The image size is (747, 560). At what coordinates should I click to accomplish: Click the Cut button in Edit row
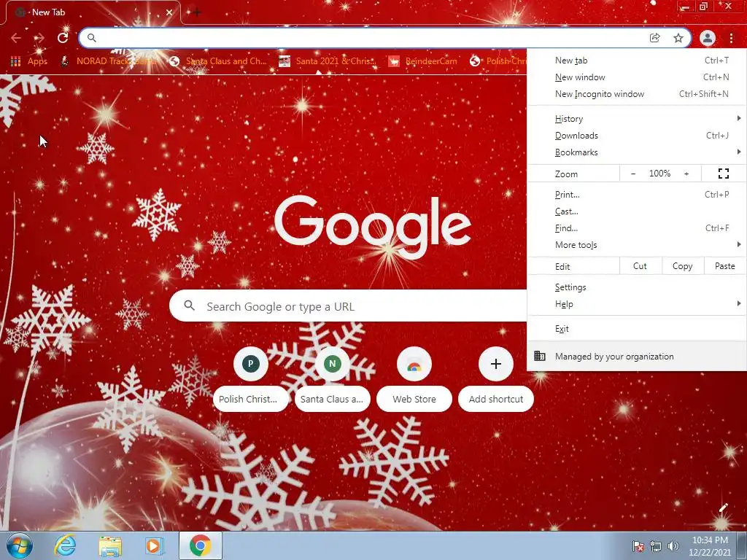(x=640, y=266)
